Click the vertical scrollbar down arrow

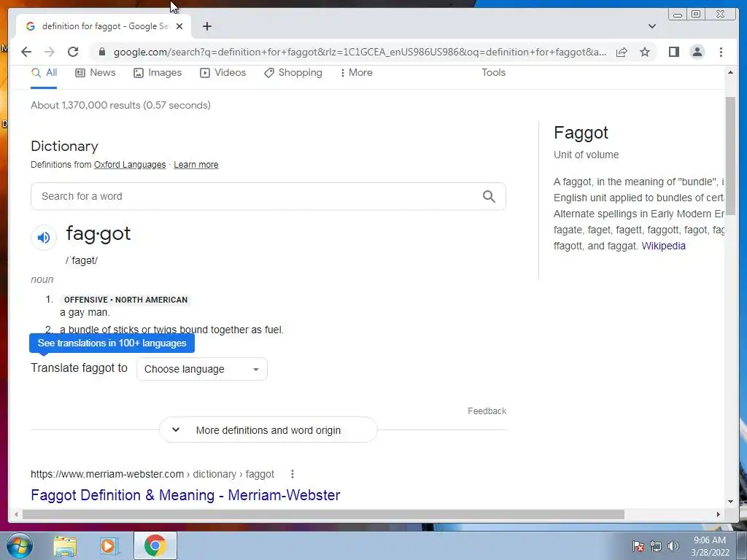(x=730, y=501)
